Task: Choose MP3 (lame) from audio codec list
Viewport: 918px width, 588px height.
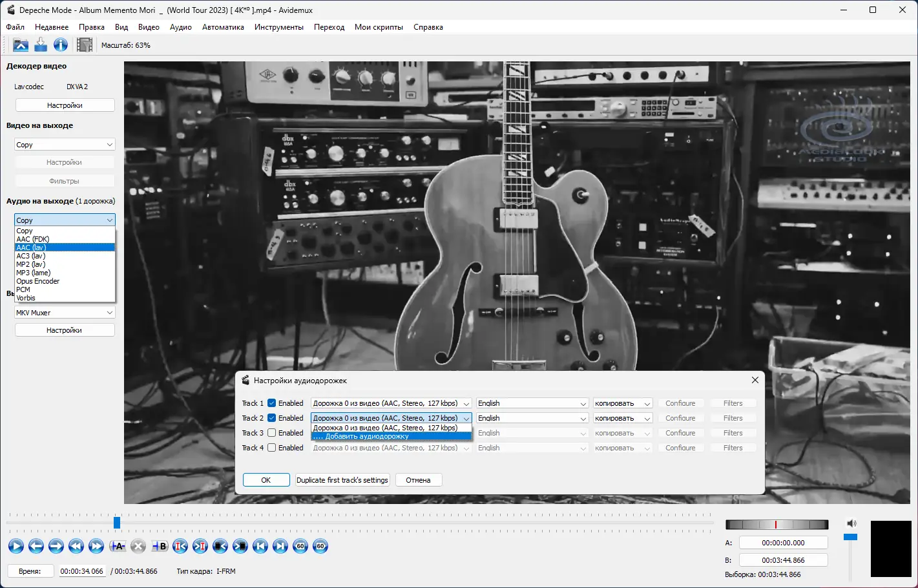Action: click(x=34, y=273)
